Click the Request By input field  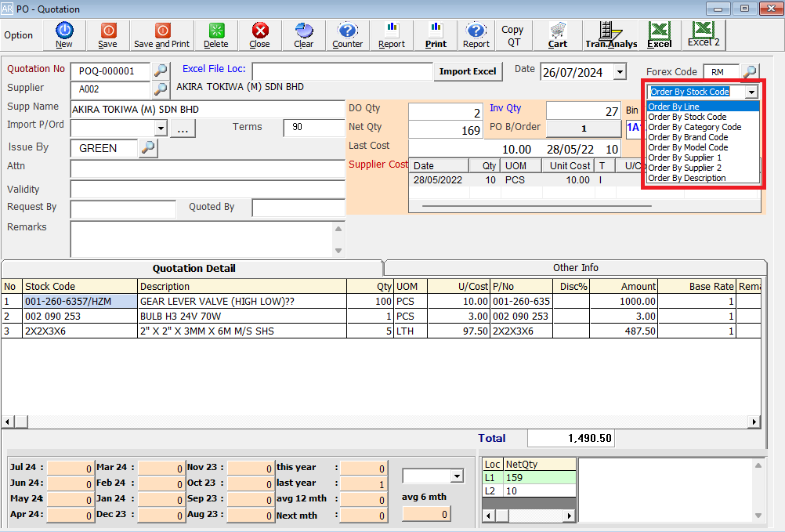(123, 208)
